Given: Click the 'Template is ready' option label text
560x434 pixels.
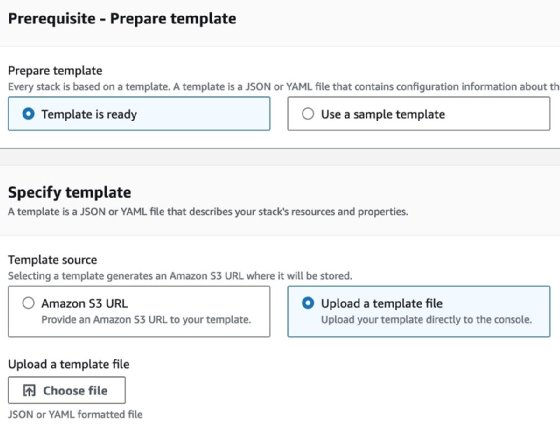Looking at the screenshot, I should [89, 114].
